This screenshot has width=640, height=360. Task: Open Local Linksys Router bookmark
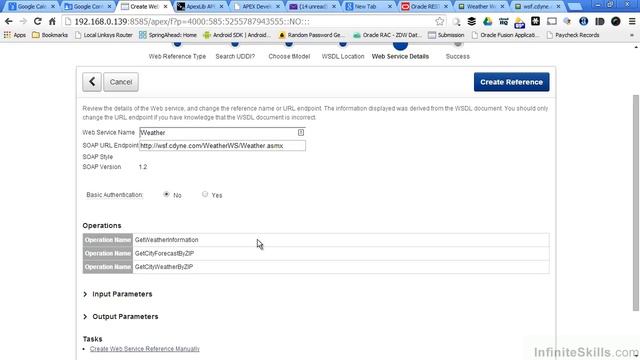[x=104, y=35]
